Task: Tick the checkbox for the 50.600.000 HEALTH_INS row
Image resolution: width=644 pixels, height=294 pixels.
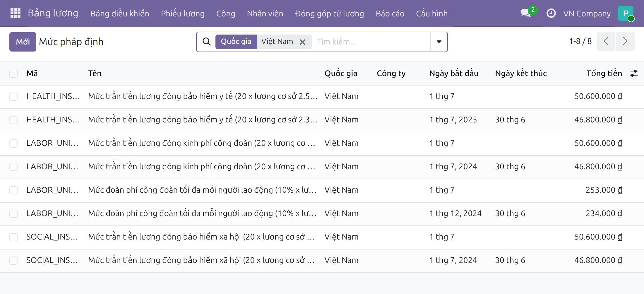Action: coord(13,97)
